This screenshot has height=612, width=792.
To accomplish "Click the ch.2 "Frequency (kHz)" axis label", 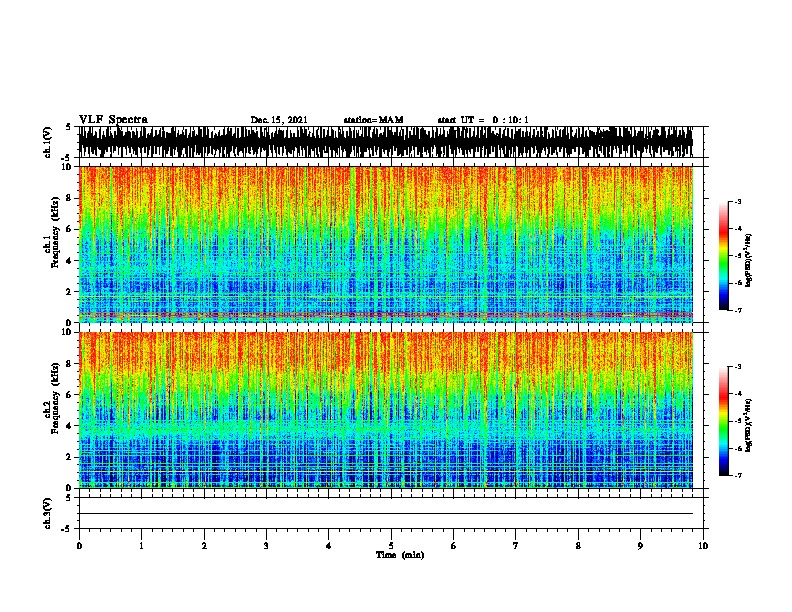I will pos(55,398).
